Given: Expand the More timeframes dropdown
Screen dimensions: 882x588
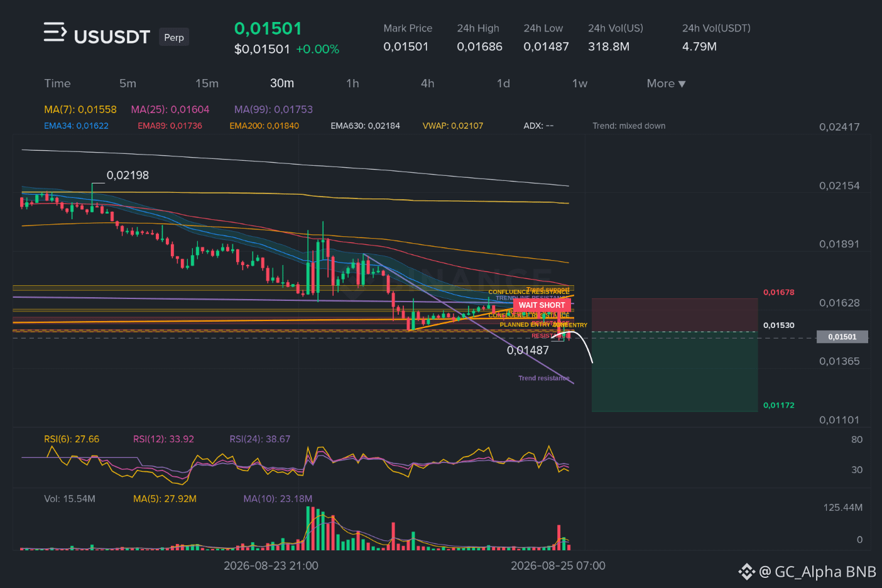Looking at the screenshot, I should pos(666,84).
